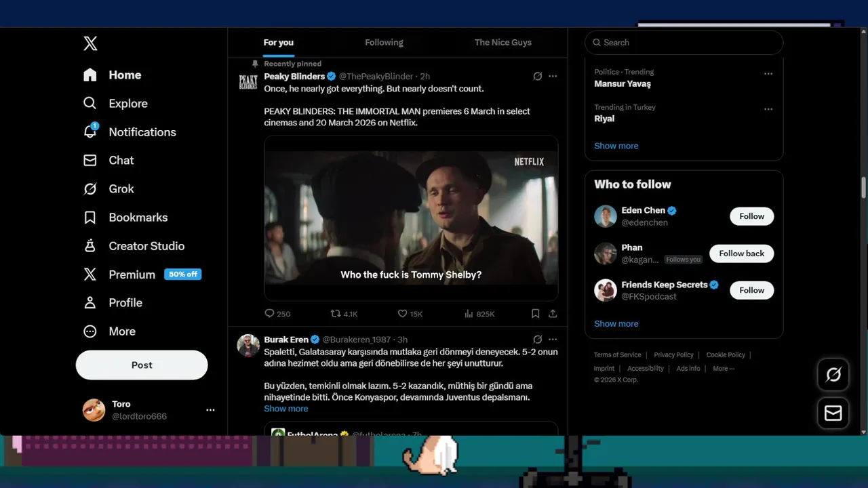868x488 pixels.
Task: Click the 50% off Premium badge
Action: [x=183, y=274]
